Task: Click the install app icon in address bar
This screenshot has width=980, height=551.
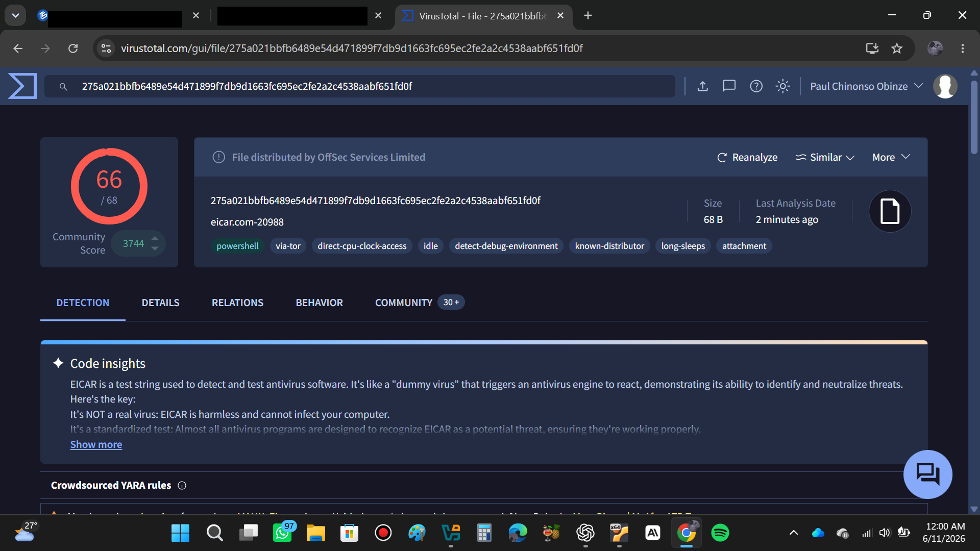Action: [872, 48]
